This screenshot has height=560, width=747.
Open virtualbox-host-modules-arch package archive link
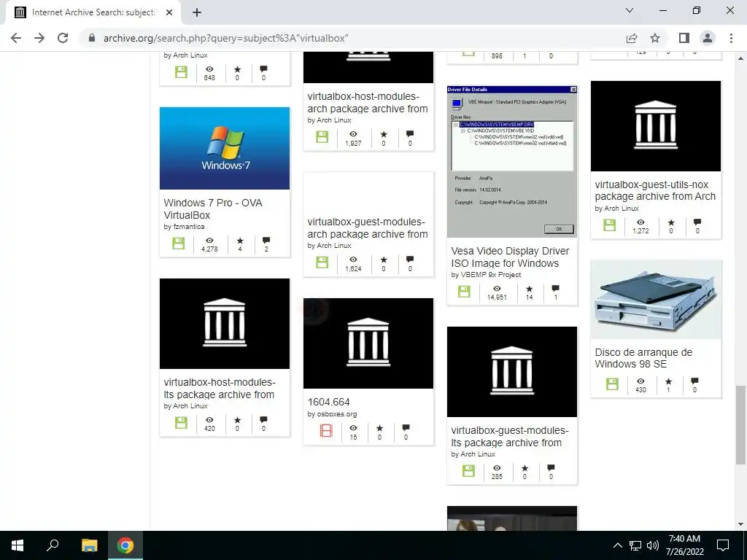pos(368,102)
